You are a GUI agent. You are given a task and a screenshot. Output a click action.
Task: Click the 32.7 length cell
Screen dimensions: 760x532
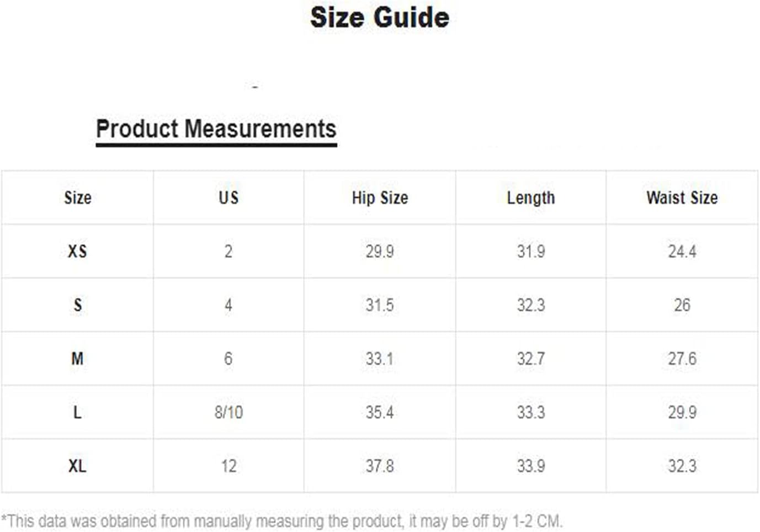tap(531, 359)
